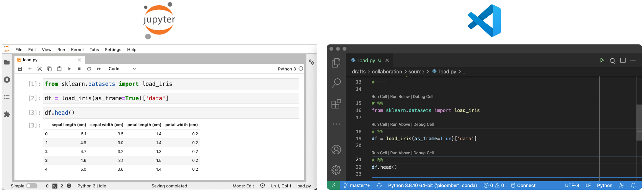Viewport: 644px width, 192px height.
Task: Click the drafts breadcrumb segment
Action: pyautogui.click(x=359, y=72)
